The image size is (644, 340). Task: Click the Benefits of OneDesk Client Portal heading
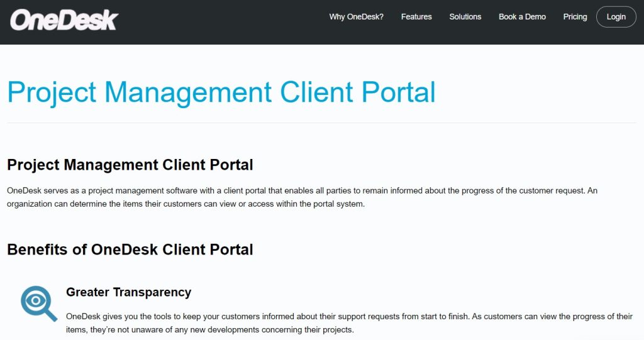pos(130,250)
